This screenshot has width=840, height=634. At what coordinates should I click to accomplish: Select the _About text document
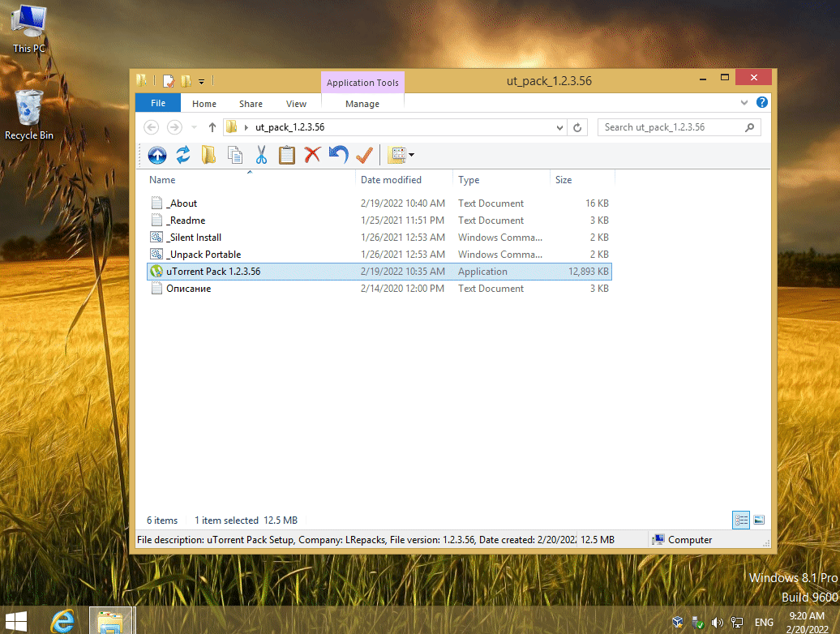tap(379, 203)
